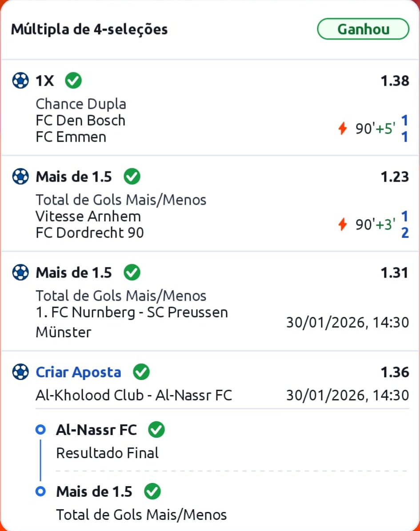Viewport: 420px width, 531px height.
Task: Click the green check next to 1X
Action: 73,81
